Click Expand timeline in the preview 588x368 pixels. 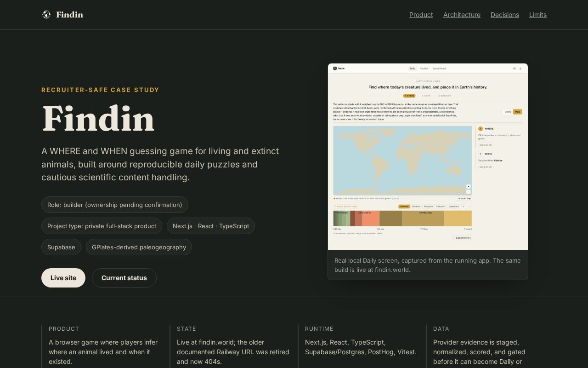coord(462,238)
